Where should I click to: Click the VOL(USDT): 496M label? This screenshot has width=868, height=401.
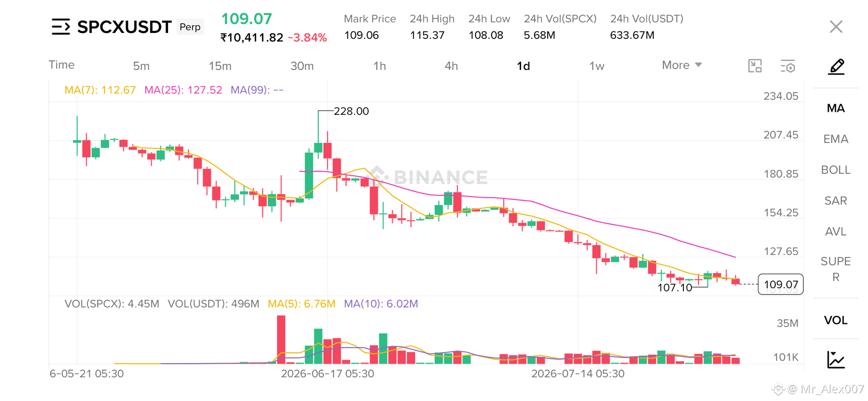[214, 304]
